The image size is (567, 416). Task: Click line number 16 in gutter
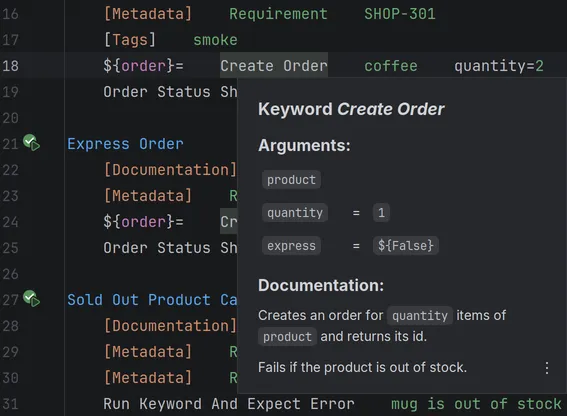point(10,14)
